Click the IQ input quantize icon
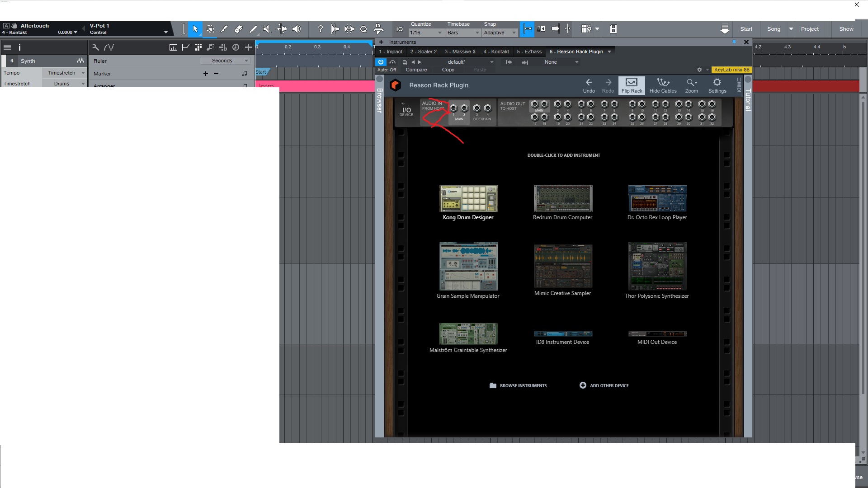The image size is (868, 488). coord(400,29)
